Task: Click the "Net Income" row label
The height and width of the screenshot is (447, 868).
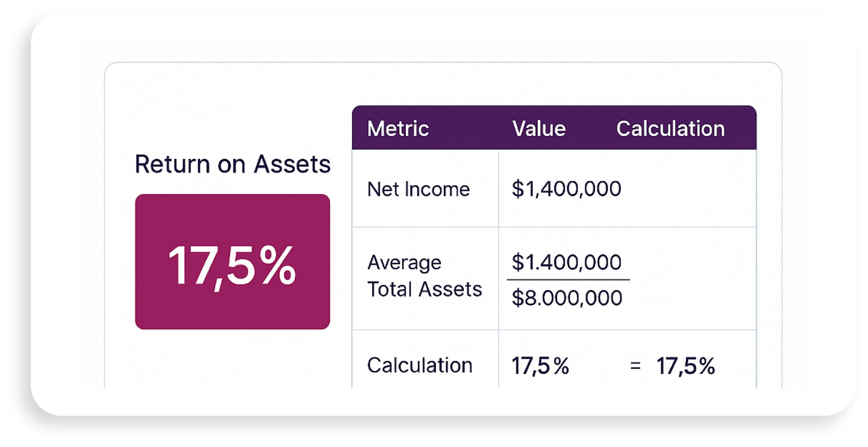Action: [418, 189]
